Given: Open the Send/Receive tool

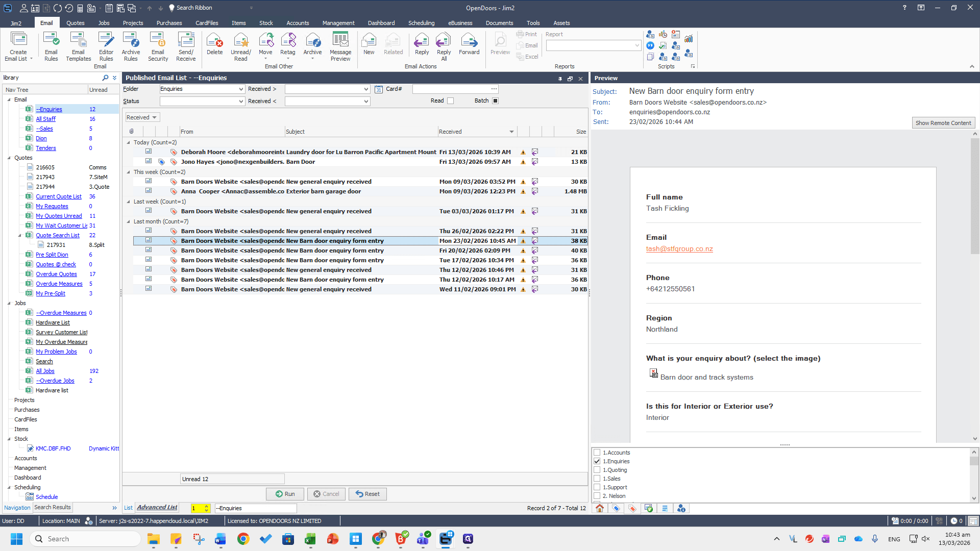Looking at the screenshot, I should click(x=186, y=46).
